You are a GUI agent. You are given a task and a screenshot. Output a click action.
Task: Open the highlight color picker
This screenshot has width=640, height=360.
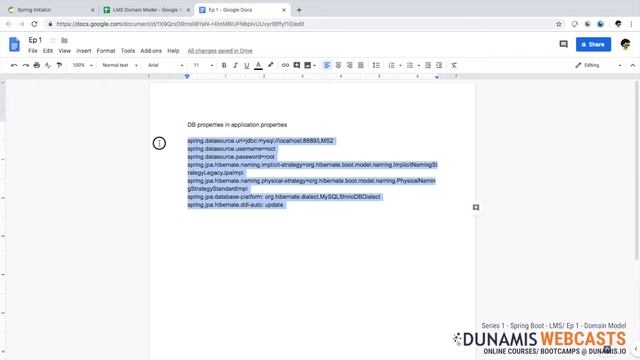point(270,65)
